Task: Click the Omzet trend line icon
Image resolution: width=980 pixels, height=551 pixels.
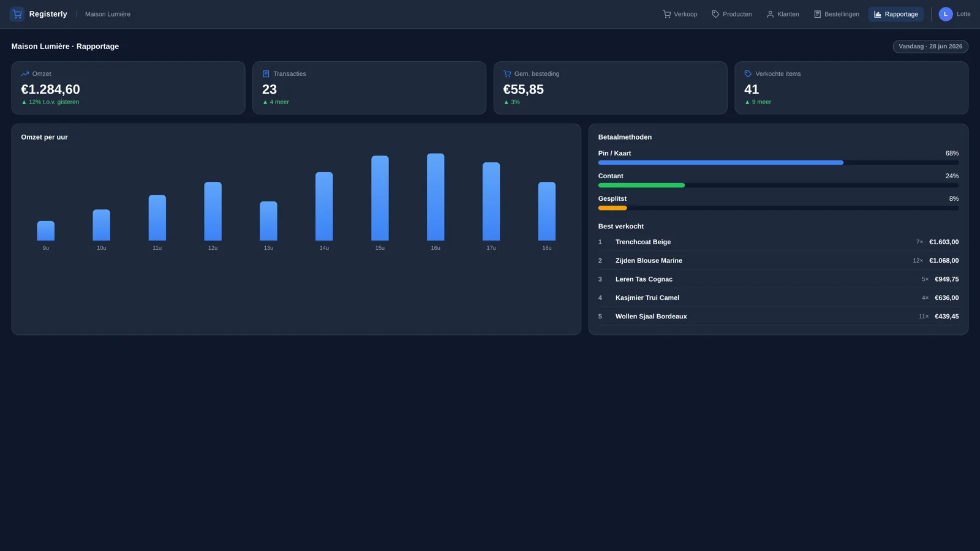Action: coord(25,74)
